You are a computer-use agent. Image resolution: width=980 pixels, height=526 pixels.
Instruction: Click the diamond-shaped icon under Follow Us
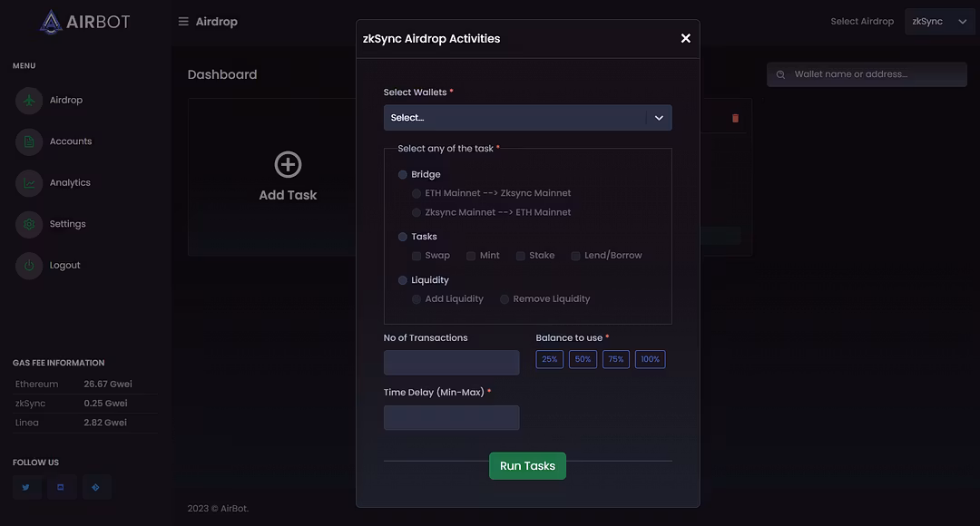coord(96,487)
